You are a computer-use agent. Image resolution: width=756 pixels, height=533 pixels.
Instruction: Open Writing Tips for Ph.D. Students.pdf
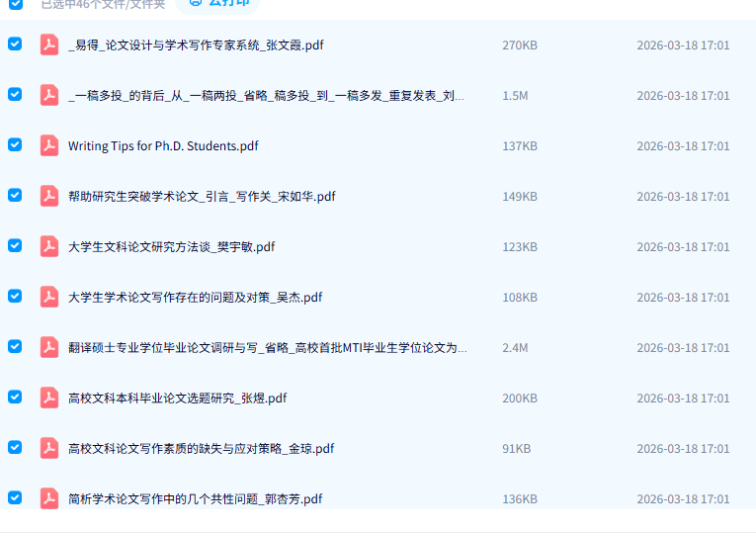163,145
